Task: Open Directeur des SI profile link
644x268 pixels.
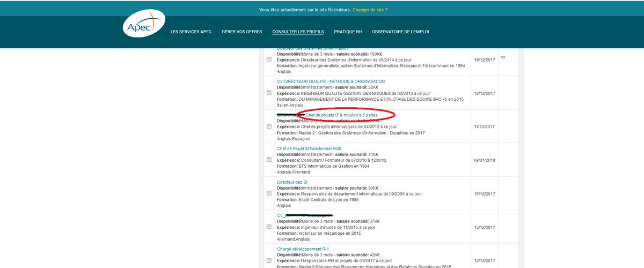Action: [292, 182]
